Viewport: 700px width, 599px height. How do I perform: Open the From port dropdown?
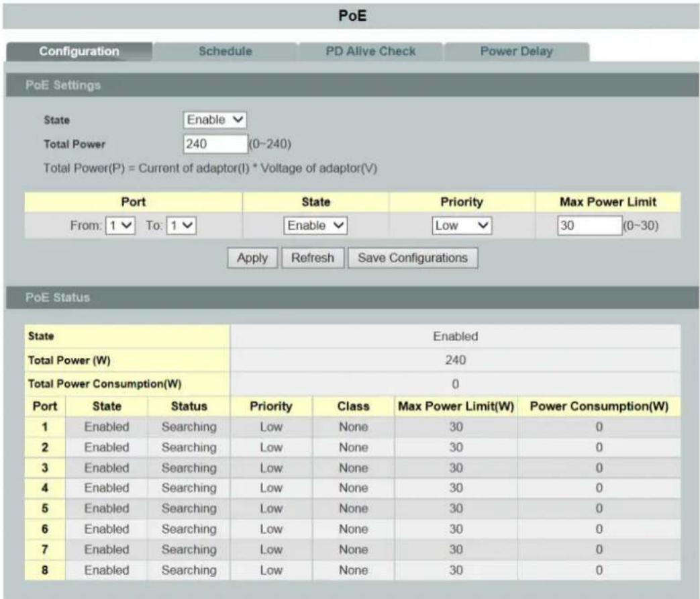pyautogui.click(x=121, y=226)
